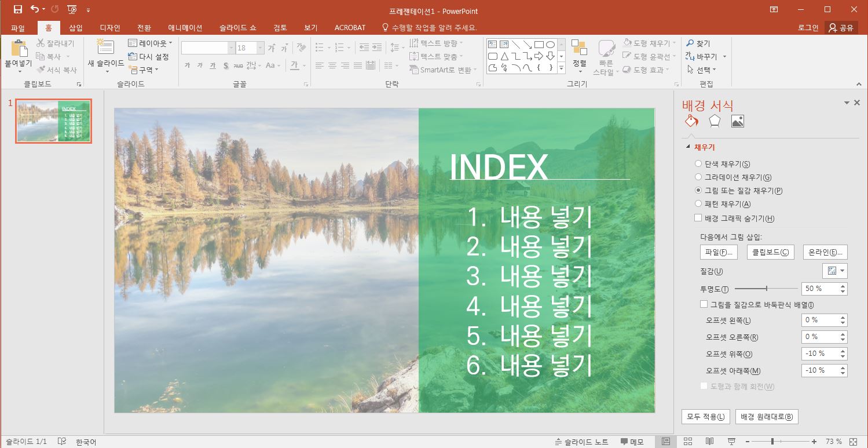Open the Picture tab icon in pane
The width and height of the screenshot is (868, 448).
[737, 121]
